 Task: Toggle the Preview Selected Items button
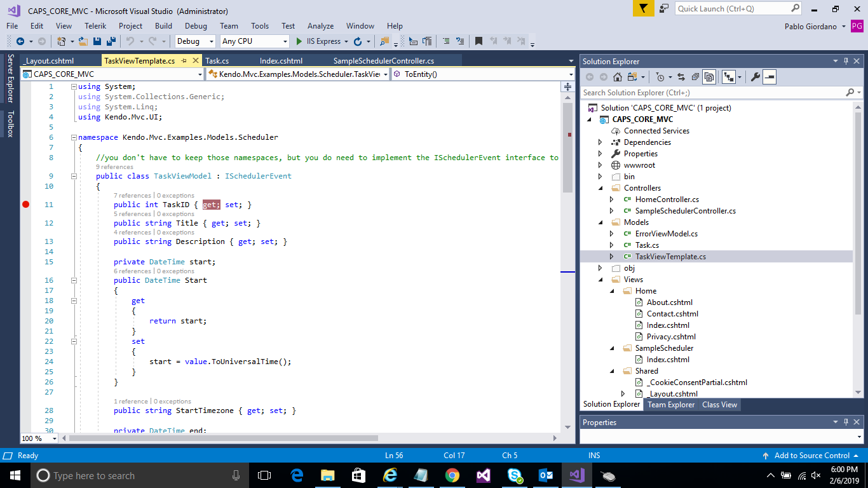pos(770,77)
